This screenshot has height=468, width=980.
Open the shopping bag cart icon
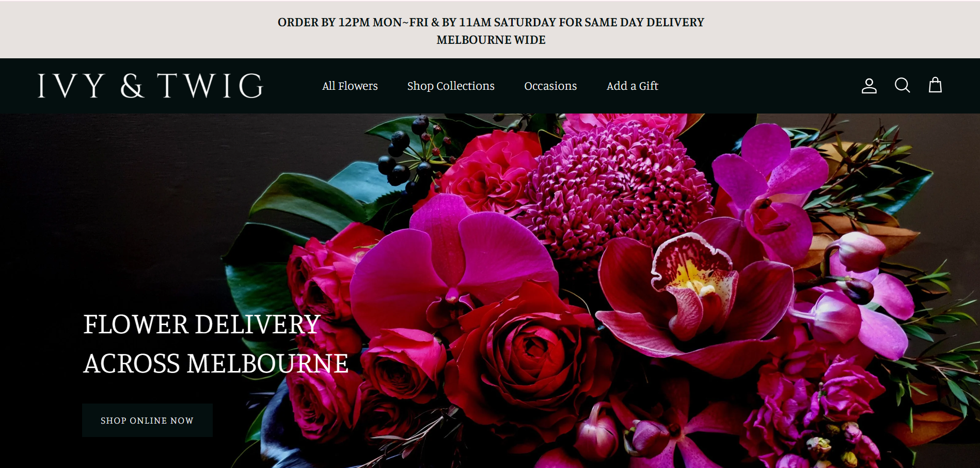935,86
